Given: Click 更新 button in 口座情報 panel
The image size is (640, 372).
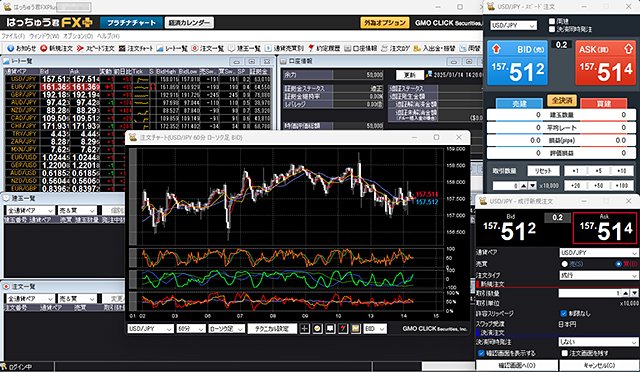Looking at the screenshot, I should coord(409,75).
